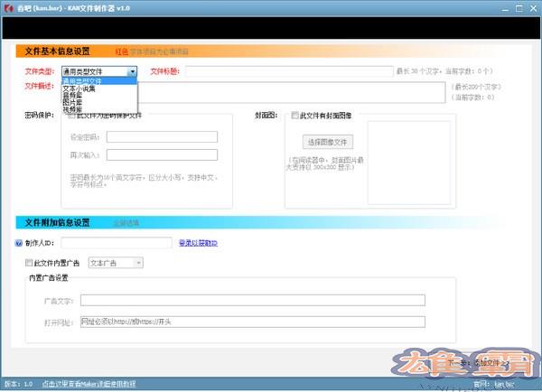Viewport: 542px width, 392px height.
Task: Minimize the KAN文件制作器 window
Action: point(505,8)
